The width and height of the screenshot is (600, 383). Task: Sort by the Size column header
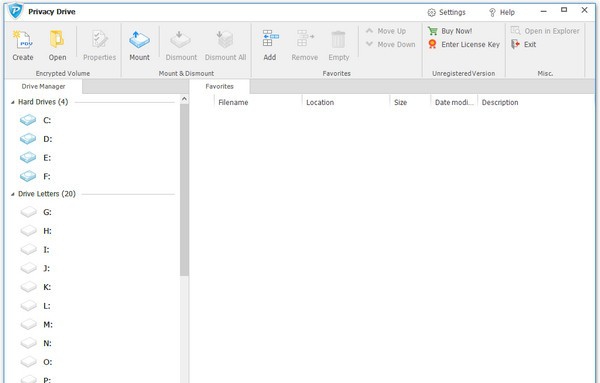(410, 102)
